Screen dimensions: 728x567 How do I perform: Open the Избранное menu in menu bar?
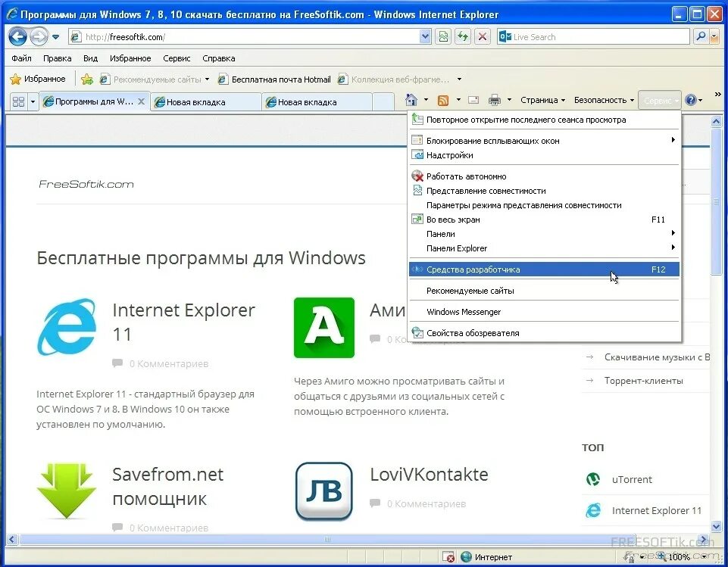(130, 58)
